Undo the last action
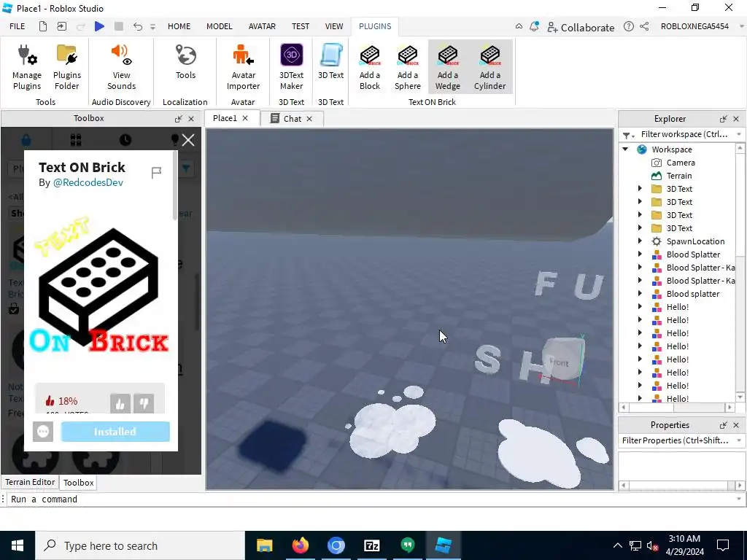This screenshot has width=747, height=560. 138,26
